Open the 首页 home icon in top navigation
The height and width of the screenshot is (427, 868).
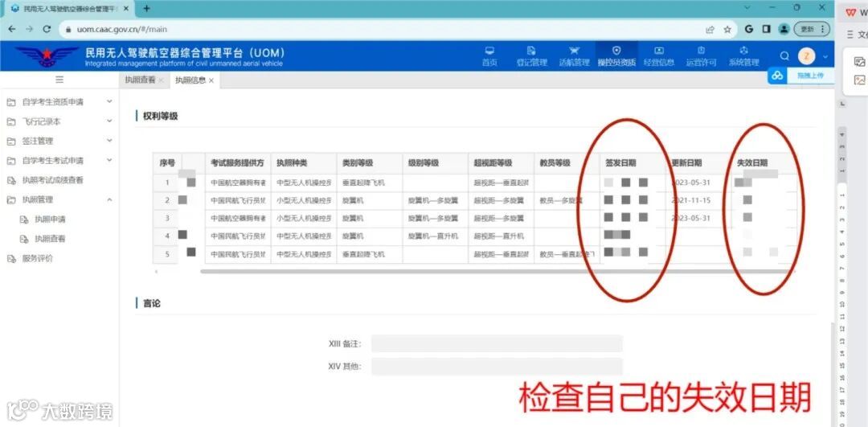pos(489,56)
